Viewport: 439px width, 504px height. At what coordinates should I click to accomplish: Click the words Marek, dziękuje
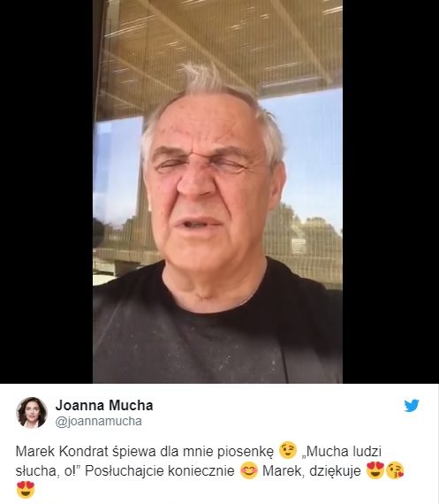click(x=312, y=471)
